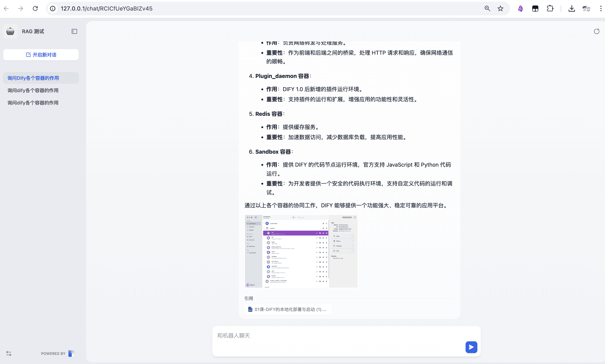Open the black mask extension icon
Screen dimensions: 605x364
pos(535,9)
